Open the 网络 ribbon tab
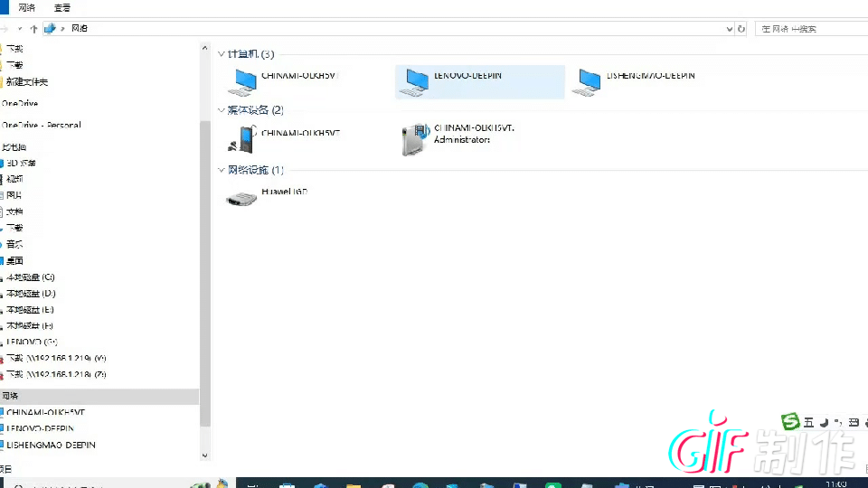 [x=26, y=8]
